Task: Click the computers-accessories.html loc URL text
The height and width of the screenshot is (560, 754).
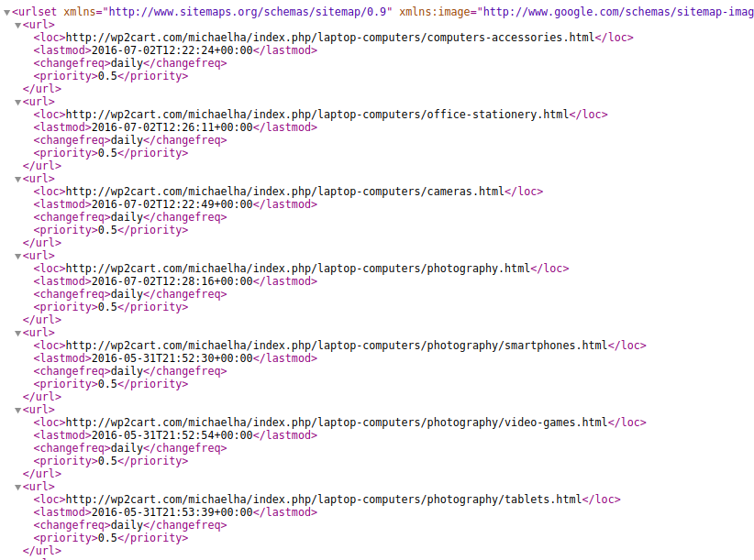Action: [330, 38]
